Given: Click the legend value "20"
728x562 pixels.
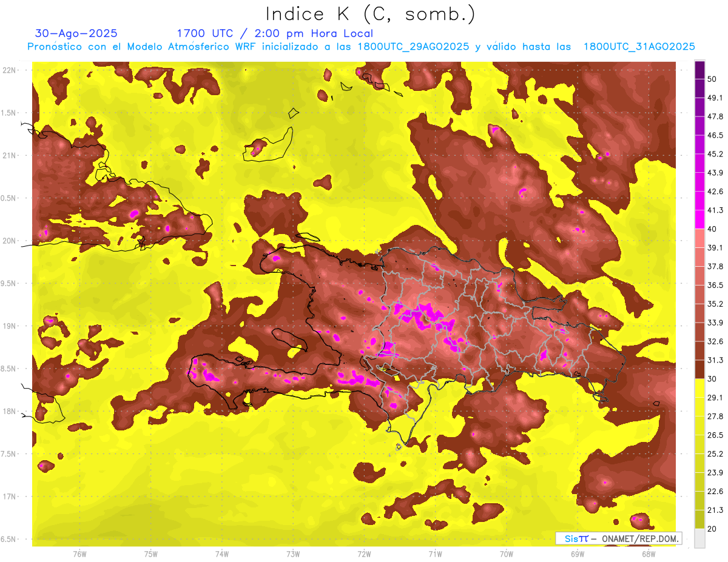Looking at the screenshot, I should tap(712, 529).
